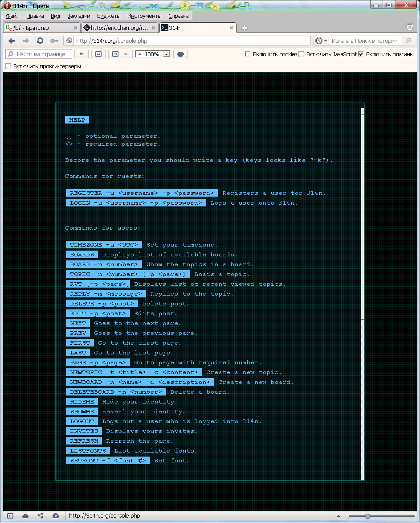
Task: Click the zoom stepper up arrow beside 100%
Action: pos(140,54)
